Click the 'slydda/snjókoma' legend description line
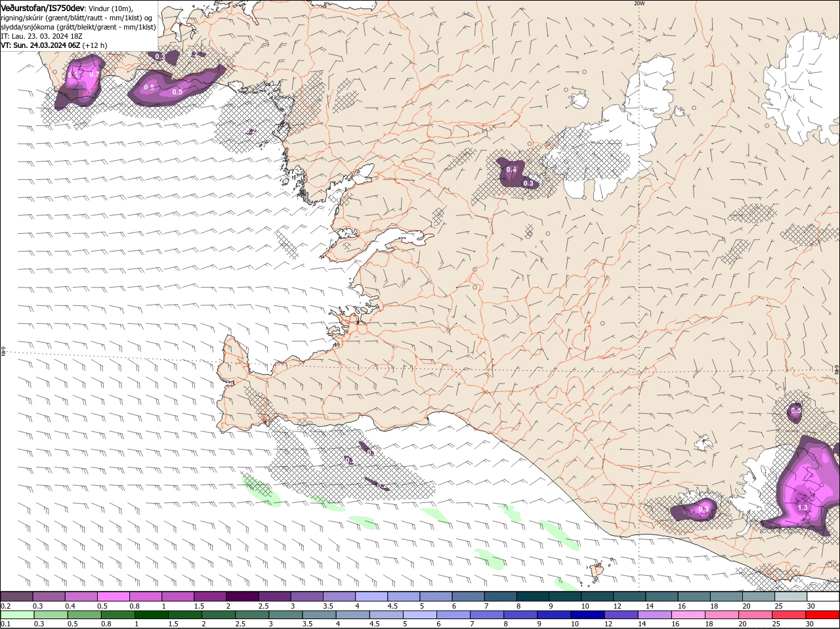The width and height of the screenshot is (840, 629). (x=79, y=27)
